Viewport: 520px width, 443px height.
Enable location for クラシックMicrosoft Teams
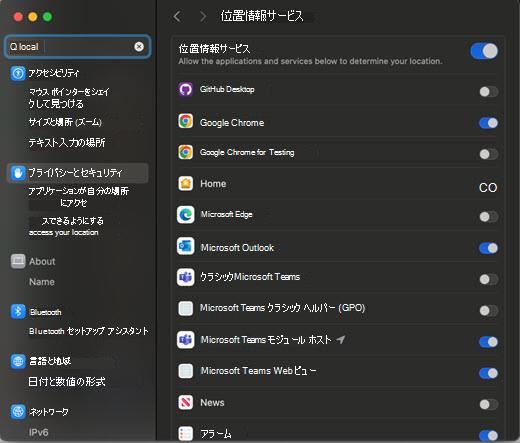click(x=489, y=279)
